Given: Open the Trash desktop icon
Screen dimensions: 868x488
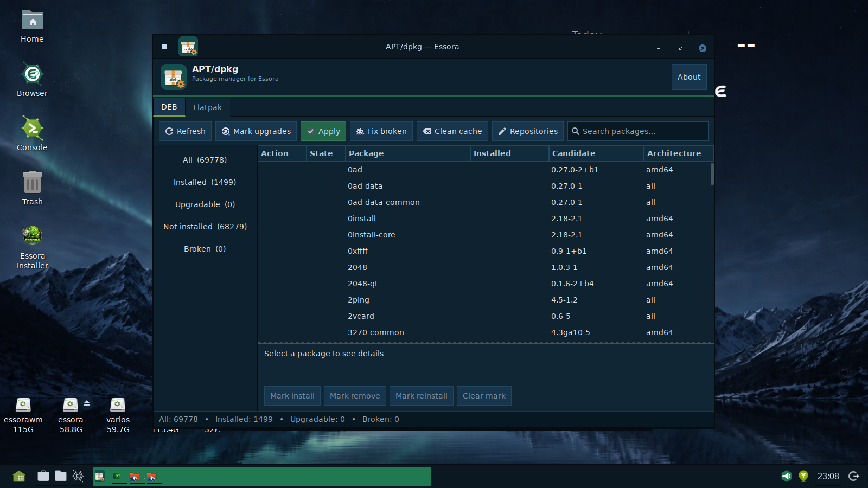Looking at the screenshot, I should click(x=32, y=188).
